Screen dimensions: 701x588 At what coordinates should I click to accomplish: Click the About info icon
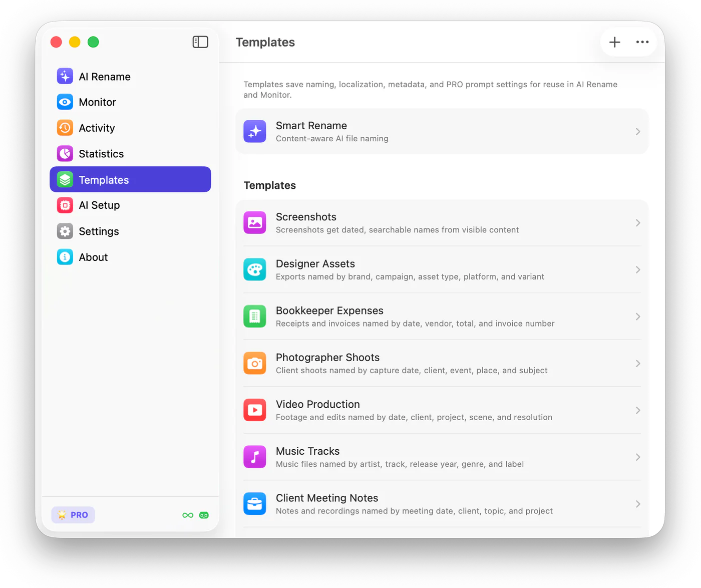65,257
